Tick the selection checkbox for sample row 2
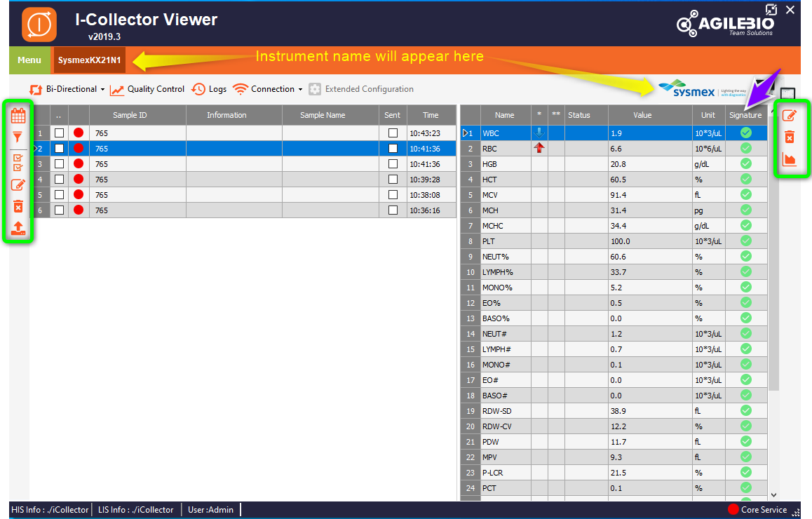This screenshot has width=812, height=519. 60,149
